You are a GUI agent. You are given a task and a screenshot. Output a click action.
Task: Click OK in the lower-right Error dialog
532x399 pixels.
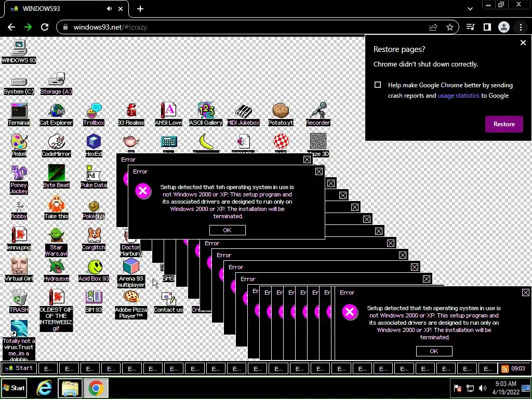point(434,351)
